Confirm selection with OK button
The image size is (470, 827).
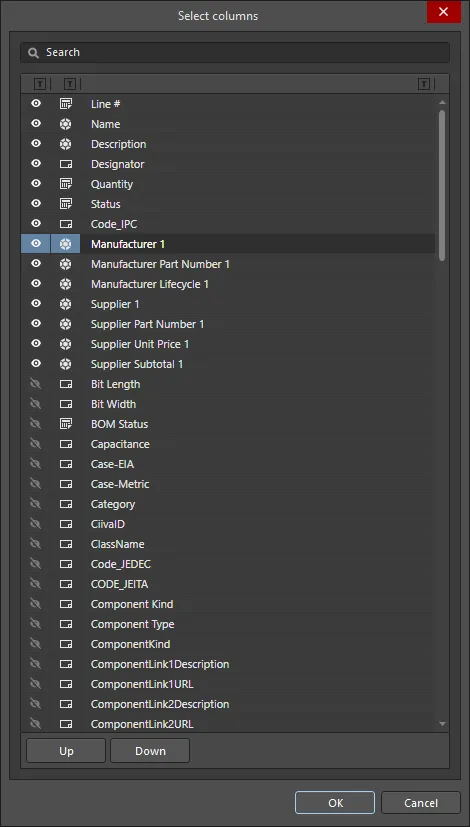335,803
